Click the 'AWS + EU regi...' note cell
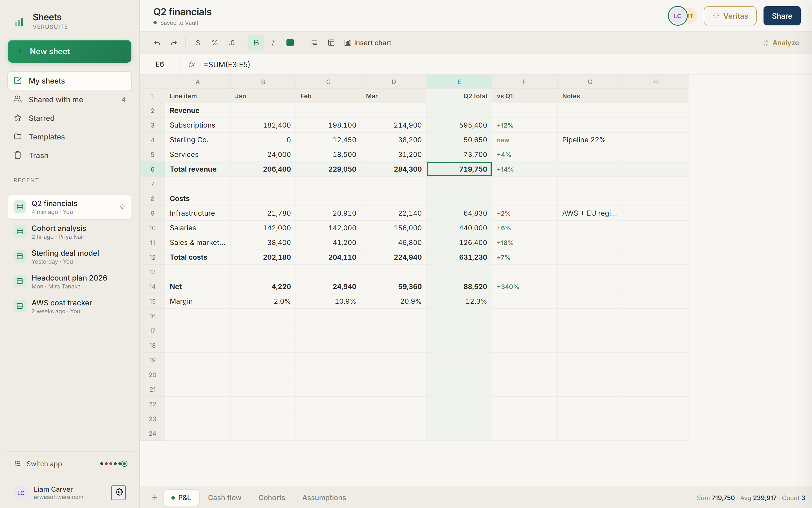The width and height of the screenshot is (812, 508). click(590, 213)
